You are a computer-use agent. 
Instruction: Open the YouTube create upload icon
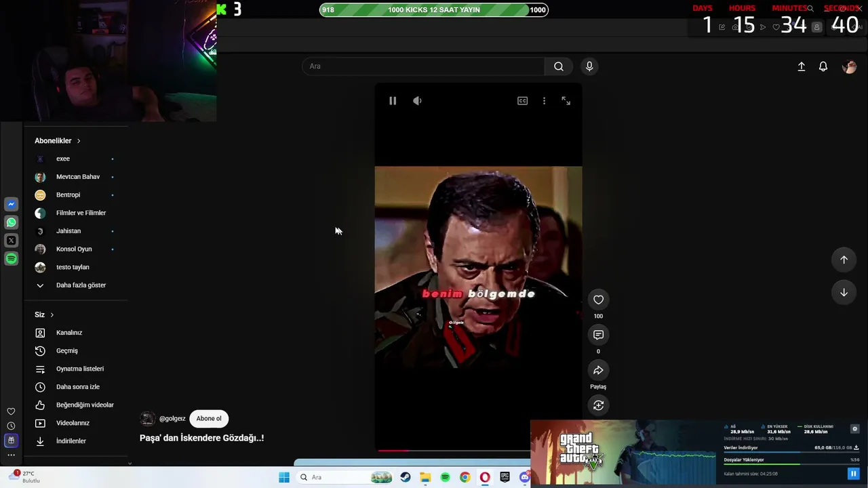801,66
